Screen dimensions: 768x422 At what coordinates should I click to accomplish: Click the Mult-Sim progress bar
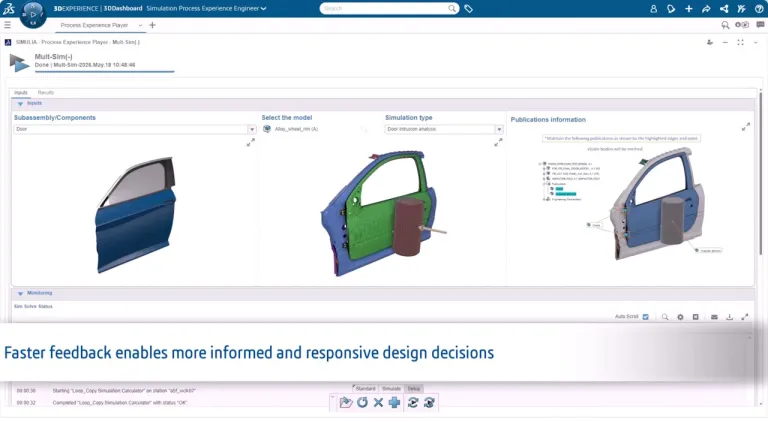point(104,71)
